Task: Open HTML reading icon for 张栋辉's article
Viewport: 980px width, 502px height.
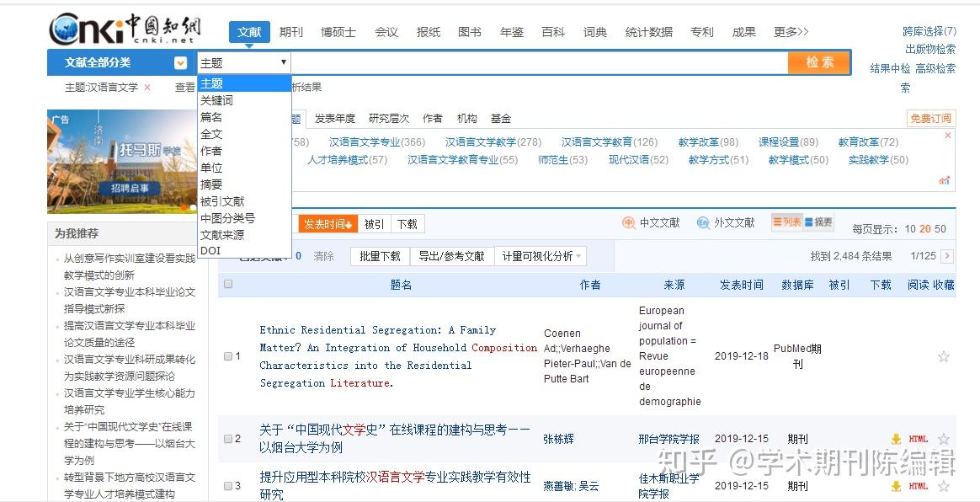Action: click(919, 439)
